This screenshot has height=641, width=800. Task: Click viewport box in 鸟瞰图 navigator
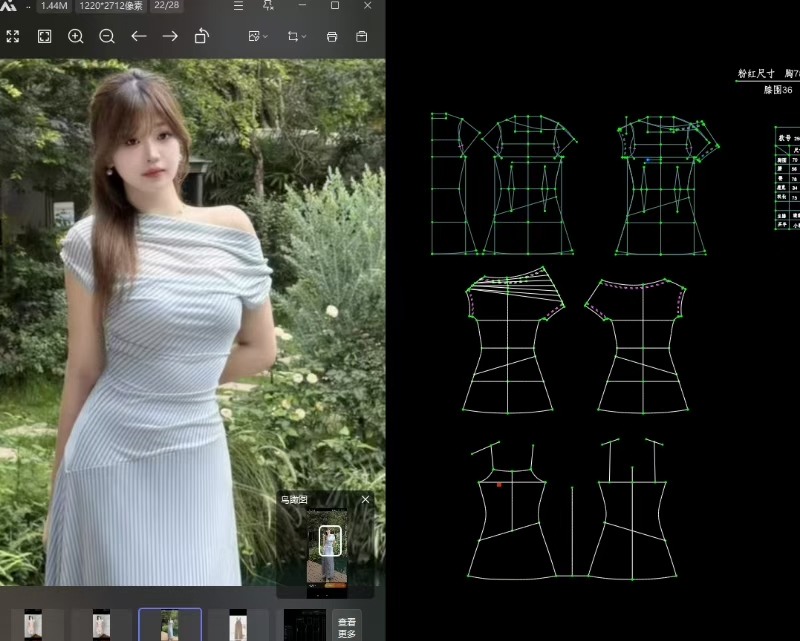(330, 541)
